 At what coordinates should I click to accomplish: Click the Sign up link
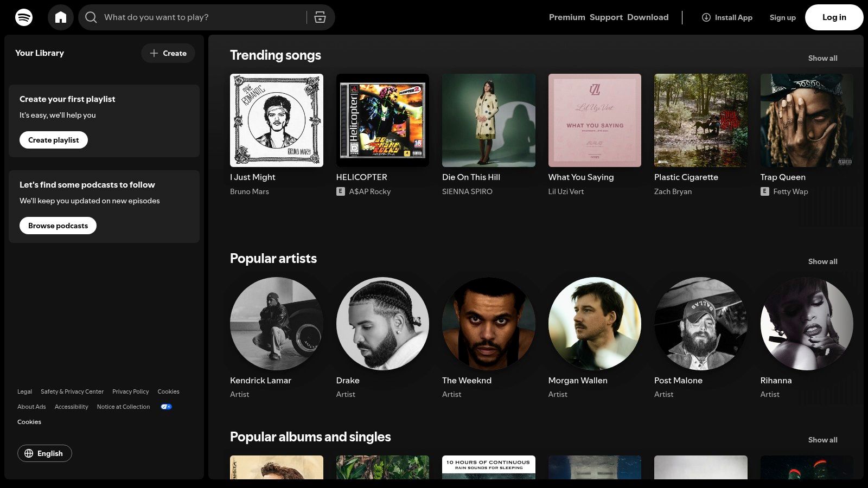(782, 17)
